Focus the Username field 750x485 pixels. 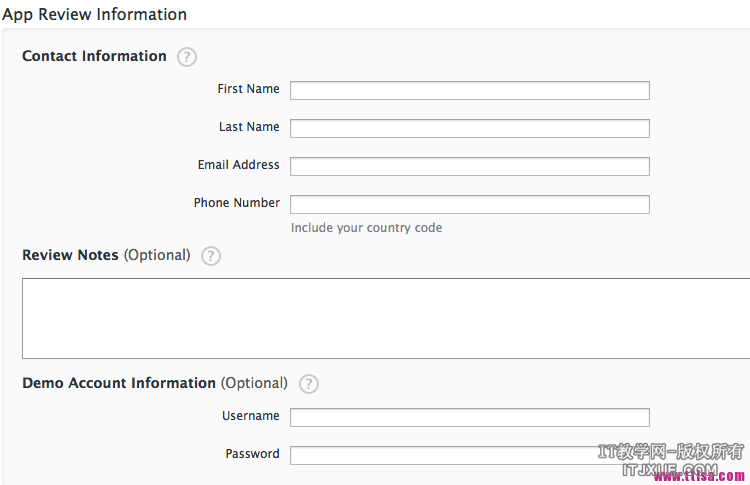[469, 418]
